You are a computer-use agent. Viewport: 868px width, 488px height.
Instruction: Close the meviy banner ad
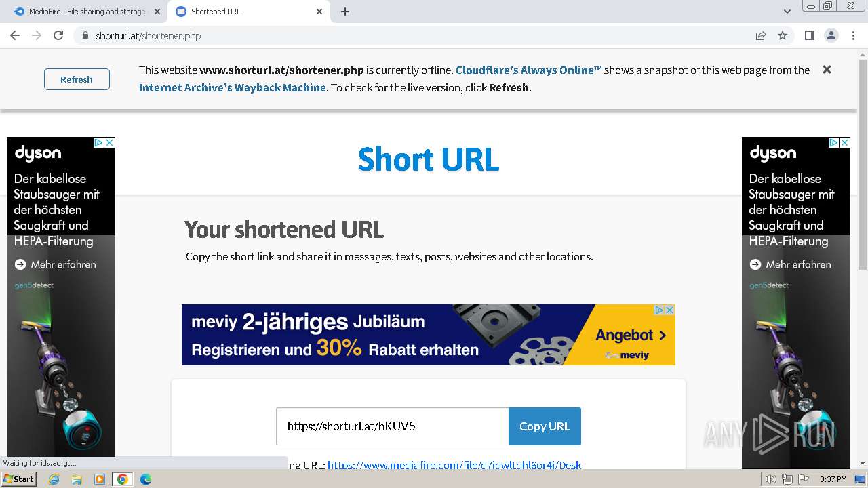point(670,310)
